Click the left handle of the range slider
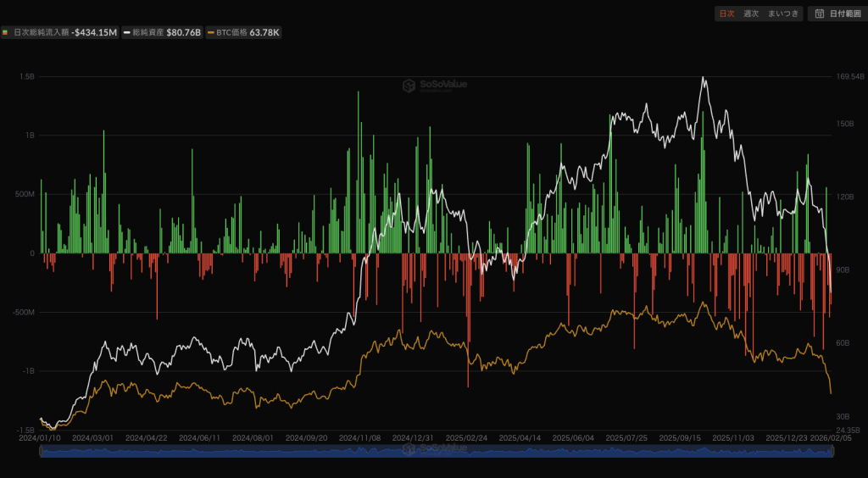The height and width of the screenshot is (478, 868). (x=42, y=452)
